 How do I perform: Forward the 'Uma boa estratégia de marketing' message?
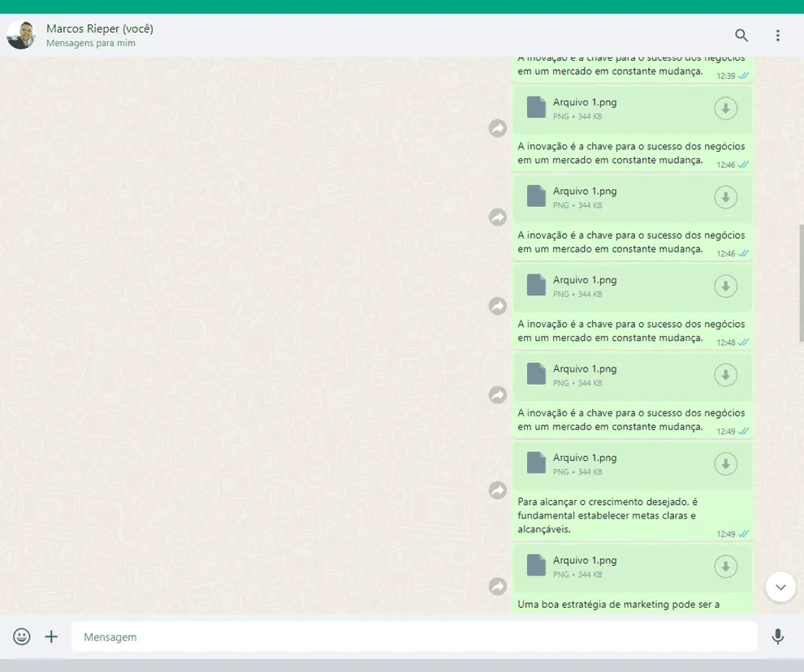[497, 587]
